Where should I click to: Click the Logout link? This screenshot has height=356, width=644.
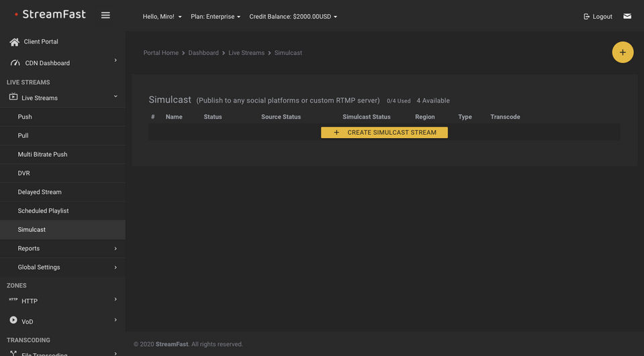coord(598,17)
